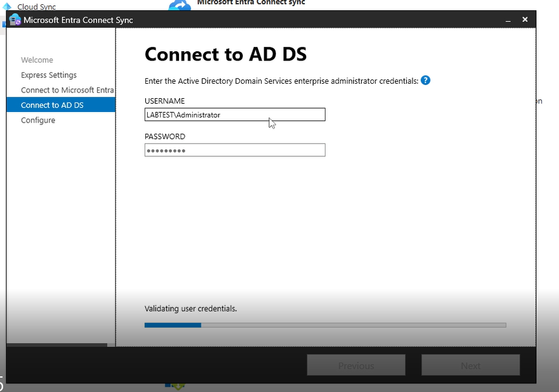Click the blue help question mark icon
The width and height of the screenshot is (559, 392).
[x=425, y=81]
